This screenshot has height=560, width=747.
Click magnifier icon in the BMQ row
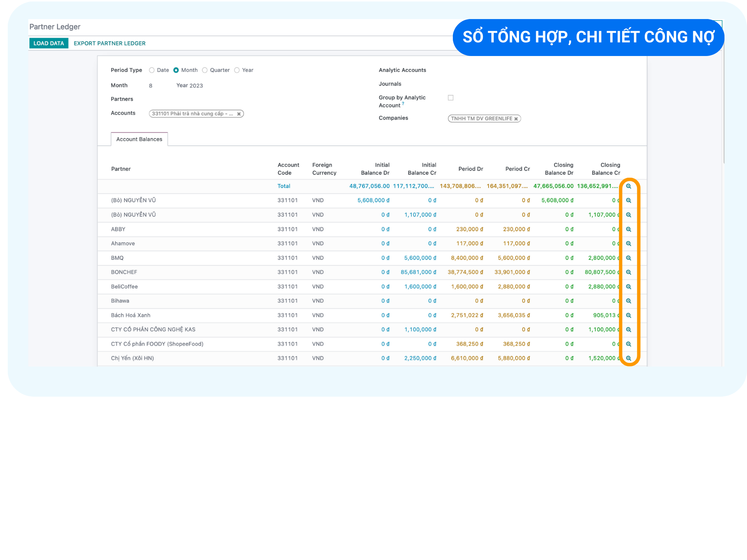click(x=628, y=258)
